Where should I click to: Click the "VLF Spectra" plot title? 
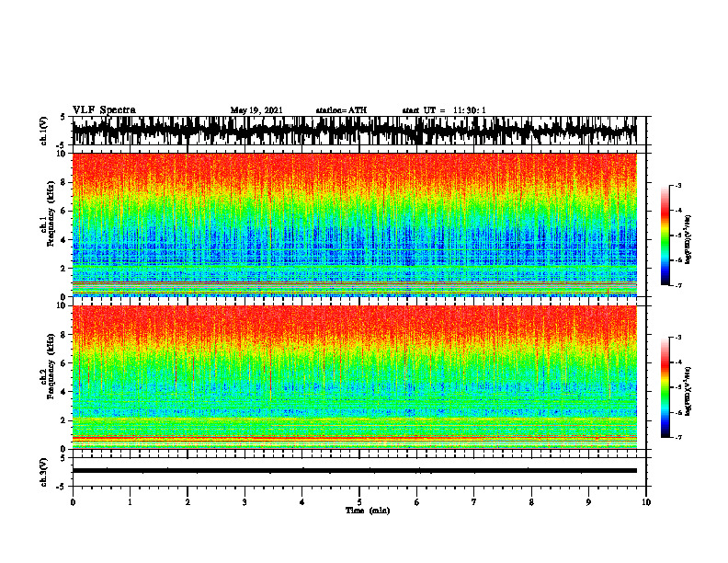[104, 110]
